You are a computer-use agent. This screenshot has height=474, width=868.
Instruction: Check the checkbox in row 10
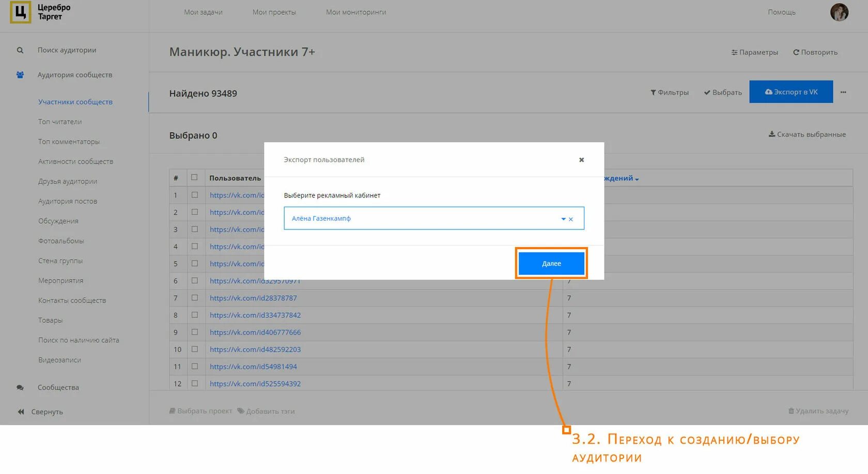195,349
